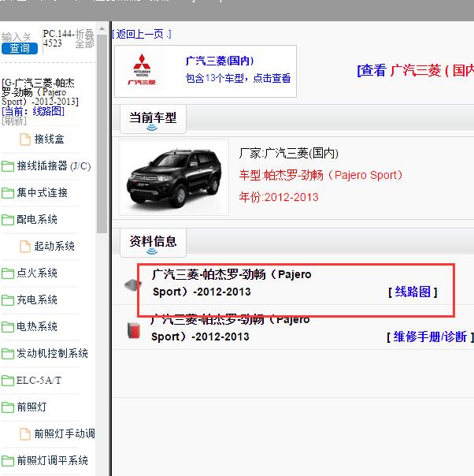Click the folder icon beside 配电系统

[8, 220]
